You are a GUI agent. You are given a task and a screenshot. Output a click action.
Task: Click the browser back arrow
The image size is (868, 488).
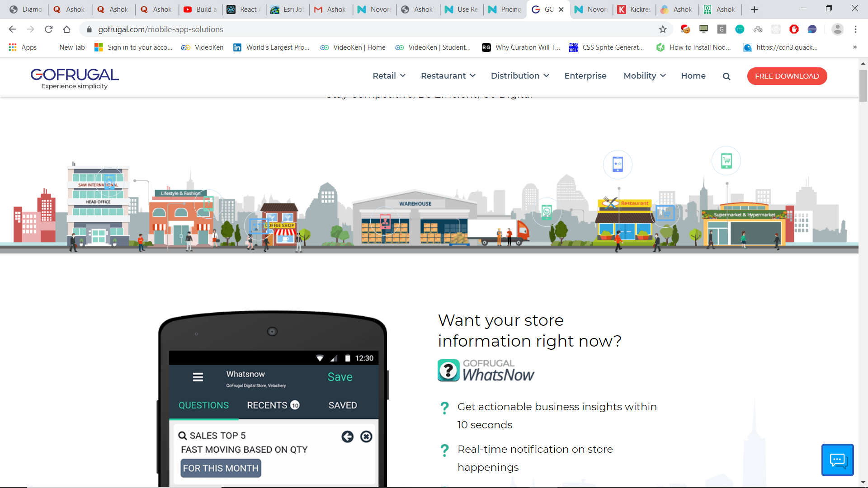click(12, 29)
